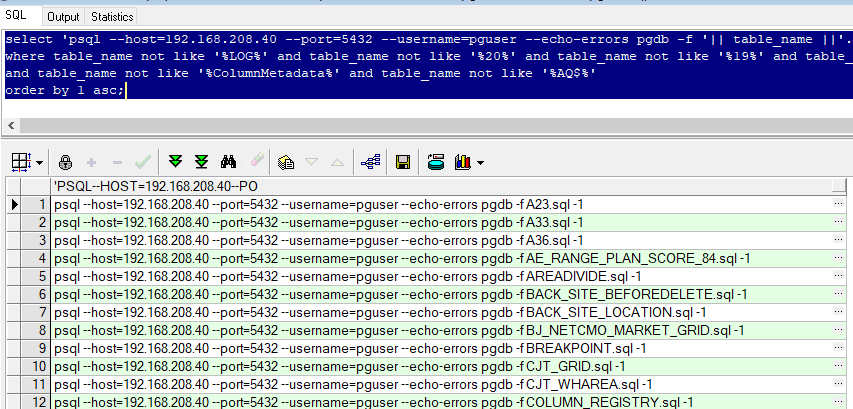
Task: Click row number 5 header
Action: [x=36, y=276]
